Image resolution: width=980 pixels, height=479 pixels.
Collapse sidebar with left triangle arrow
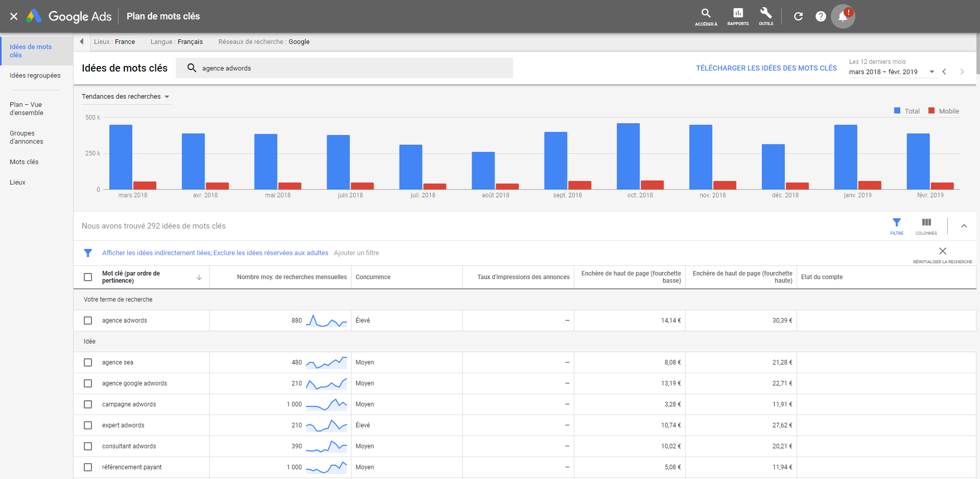(81, 41)
